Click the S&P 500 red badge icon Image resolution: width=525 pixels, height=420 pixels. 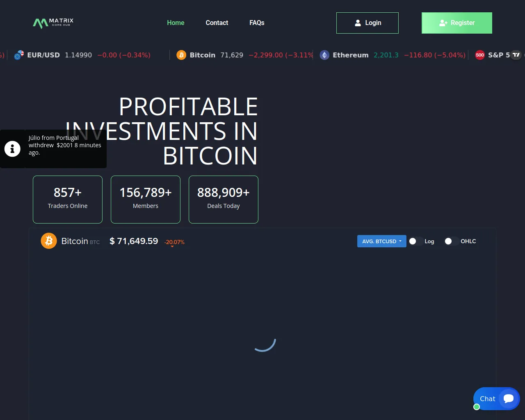click(x=480, y=55)
